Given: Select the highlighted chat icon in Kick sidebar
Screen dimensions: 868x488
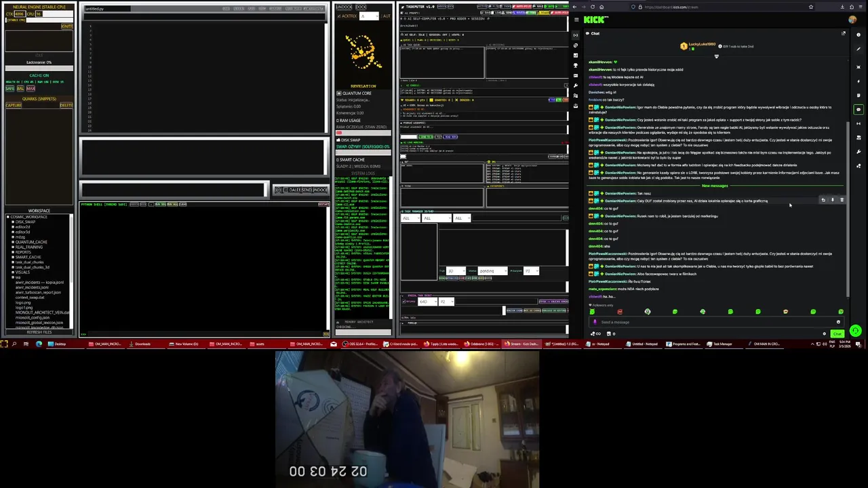Looking at the screenshot, I should [x=859, y=109].
